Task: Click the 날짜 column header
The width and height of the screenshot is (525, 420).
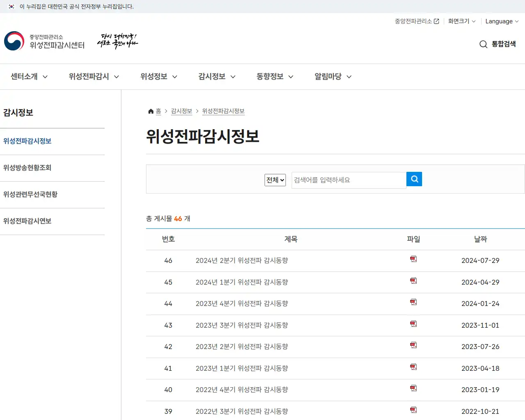Action: tap(480, 239)
